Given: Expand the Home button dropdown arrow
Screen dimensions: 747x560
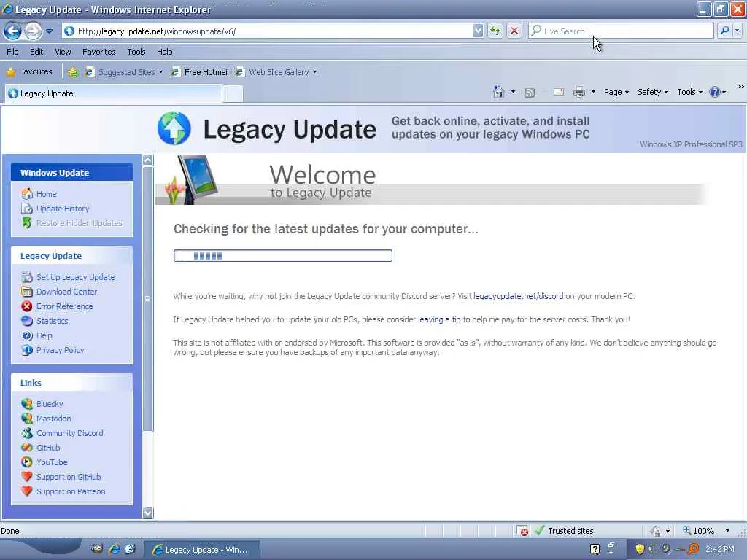Looking at the screenshot, I should point(513,92).
